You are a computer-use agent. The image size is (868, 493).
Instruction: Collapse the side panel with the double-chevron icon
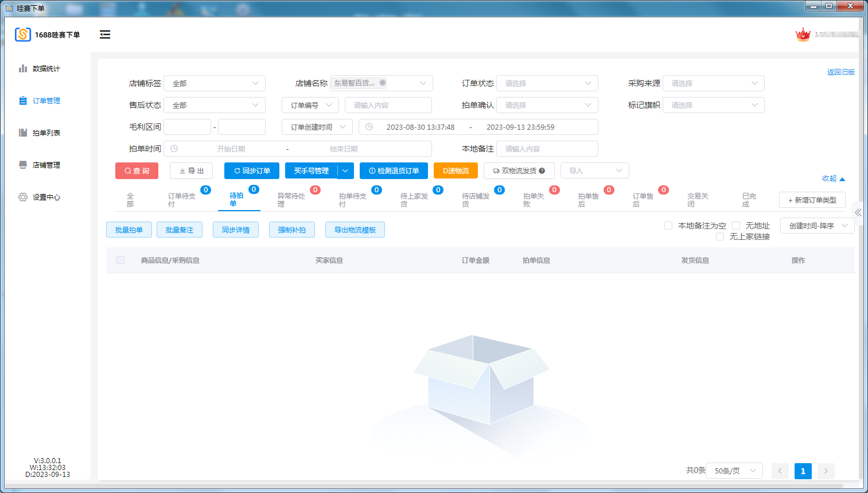click(x=858, y=212)
